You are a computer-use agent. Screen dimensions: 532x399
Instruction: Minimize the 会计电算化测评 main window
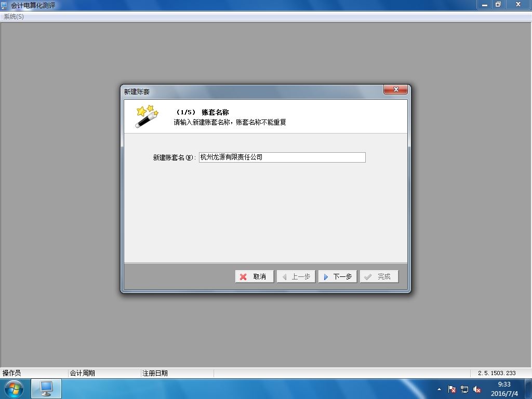(485, 5)
